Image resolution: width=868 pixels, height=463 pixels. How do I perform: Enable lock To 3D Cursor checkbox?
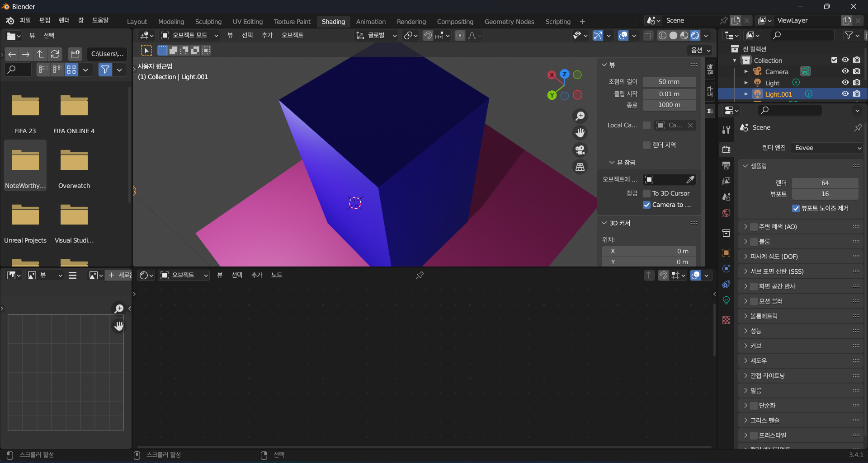tap(647, 193)
